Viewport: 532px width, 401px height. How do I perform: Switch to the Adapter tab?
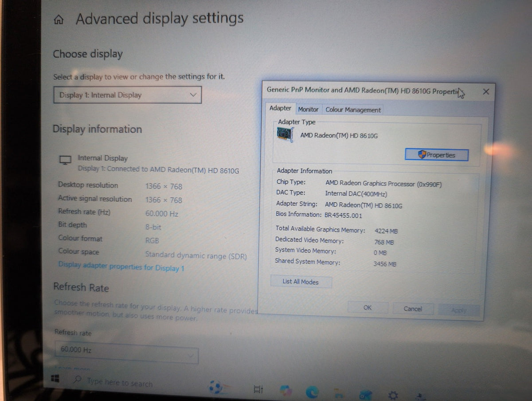(280, 108)
